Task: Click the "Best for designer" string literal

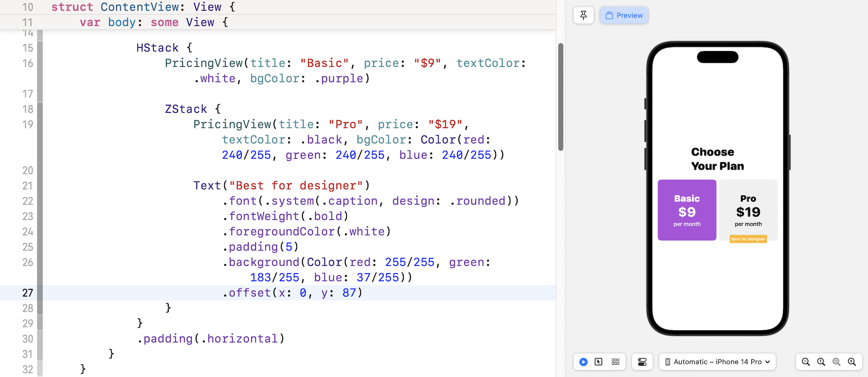Action: click(x=296, y=186)
